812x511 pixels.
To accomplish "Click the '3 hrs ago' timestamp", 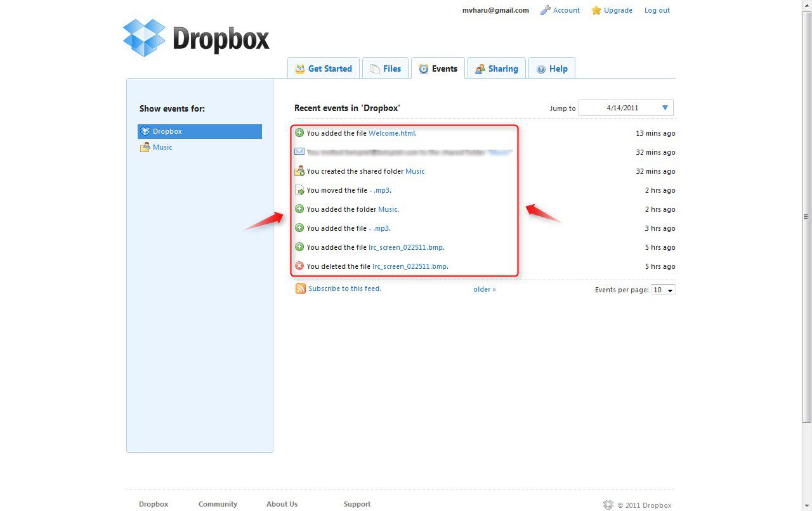I will click(660, 228).
